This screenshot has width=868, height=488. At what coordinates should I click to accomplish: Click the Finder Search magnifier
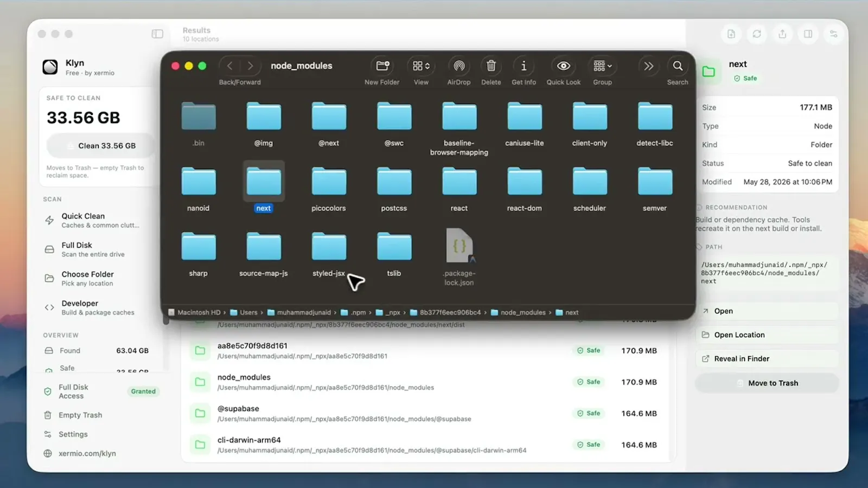click(x=678, y=66)
